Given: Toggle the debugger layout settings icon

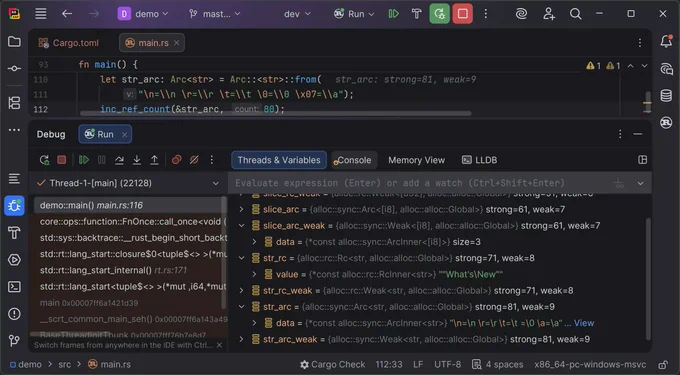Looking at the screenshot, I should coord(642,160).
